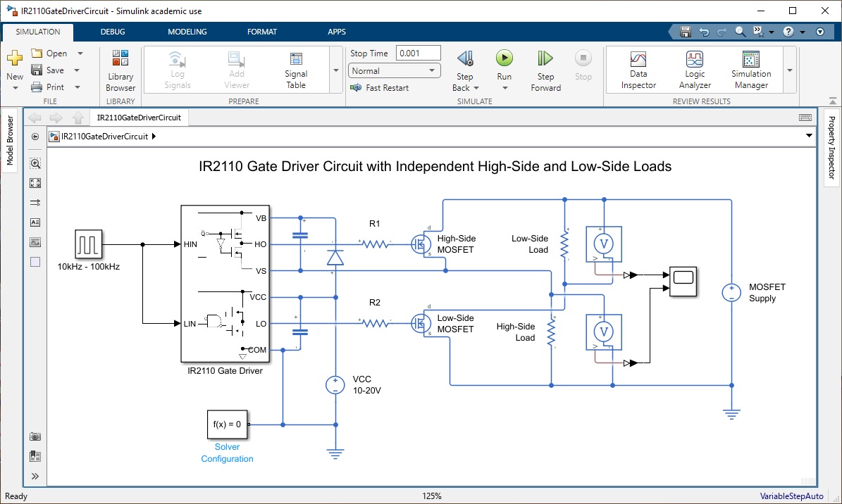
Task: Launch the Logic Analyzer
Action: pos(695,70)
